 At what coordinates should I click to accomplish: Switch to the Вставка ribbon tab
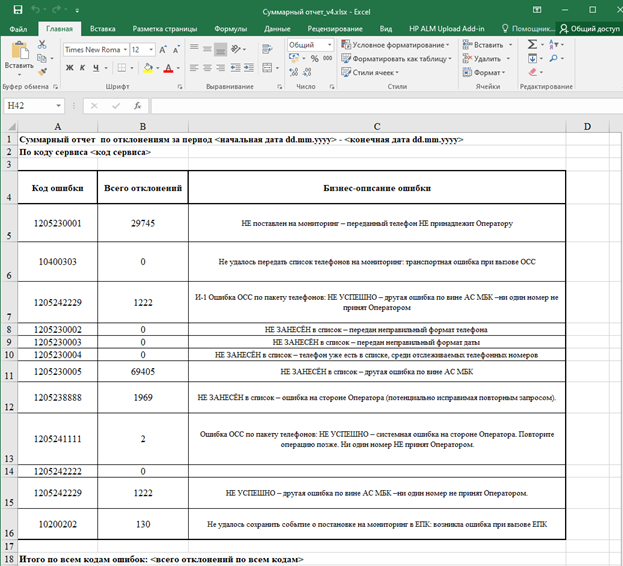[103, 30]
